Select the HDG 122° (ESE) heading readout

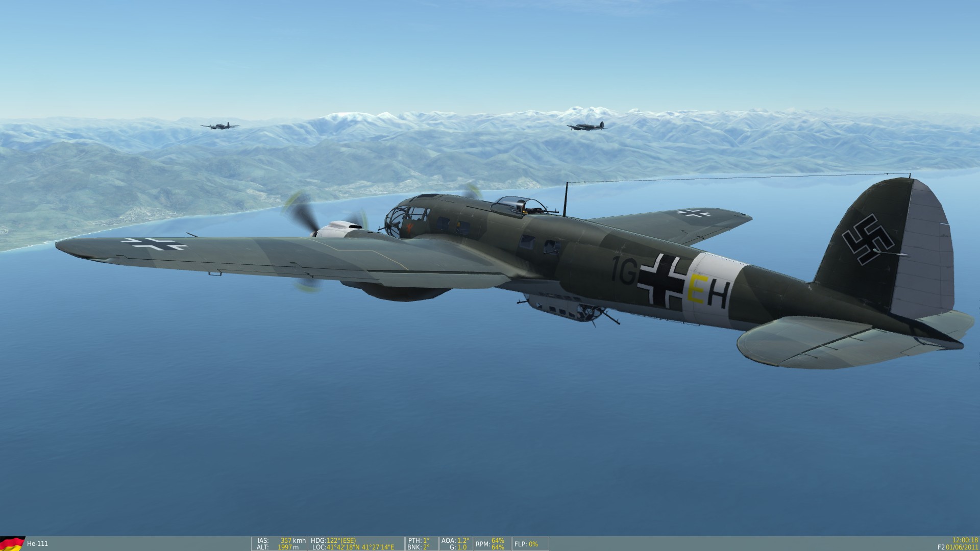(x=333, y=540)
